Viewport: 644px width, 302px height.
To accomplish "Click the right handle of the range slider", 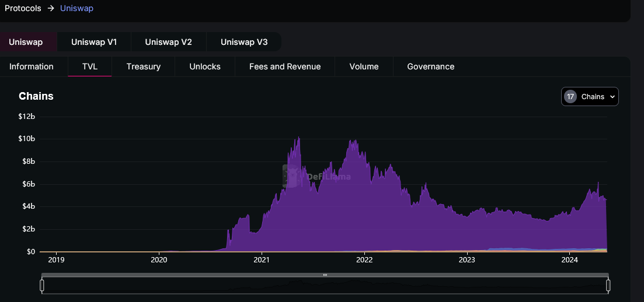I will (x=608, y=285).
